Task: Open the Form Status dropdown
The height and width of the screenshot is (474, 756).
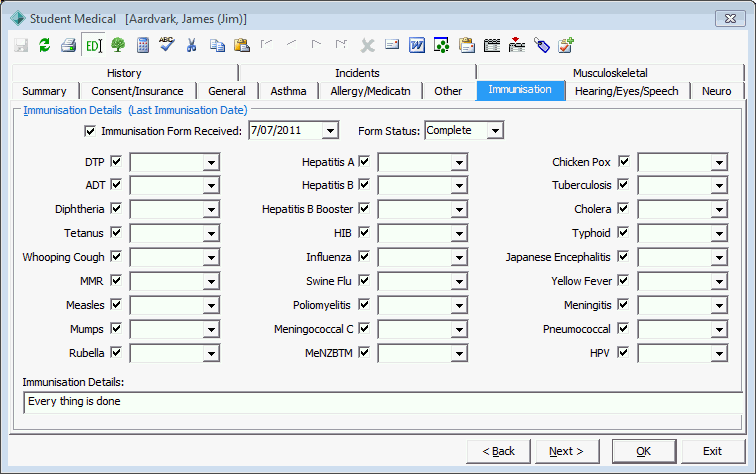Action: point(495,131)
